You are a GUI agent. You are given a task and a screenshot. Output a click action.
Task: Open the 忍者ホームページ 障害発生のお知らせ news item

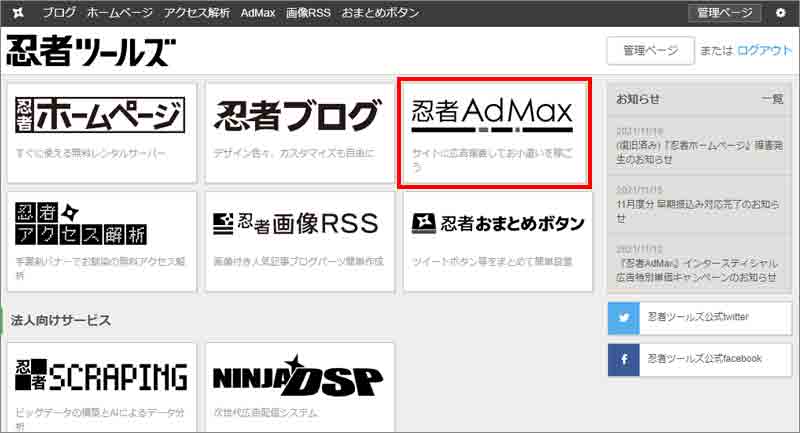coord(699,146)
